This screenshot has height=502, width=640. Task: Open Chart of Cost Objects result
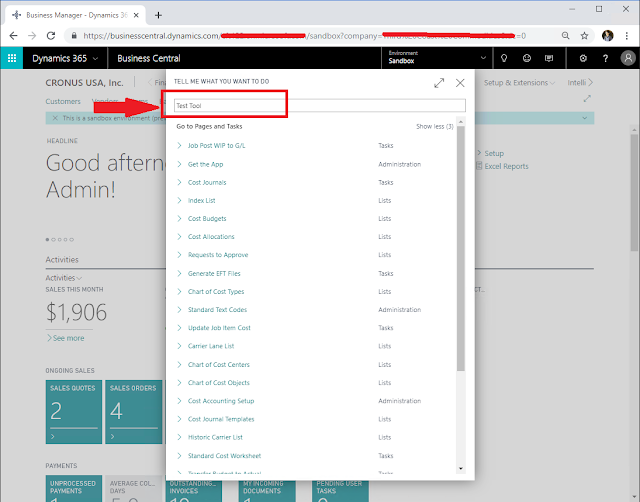[218, 383]
